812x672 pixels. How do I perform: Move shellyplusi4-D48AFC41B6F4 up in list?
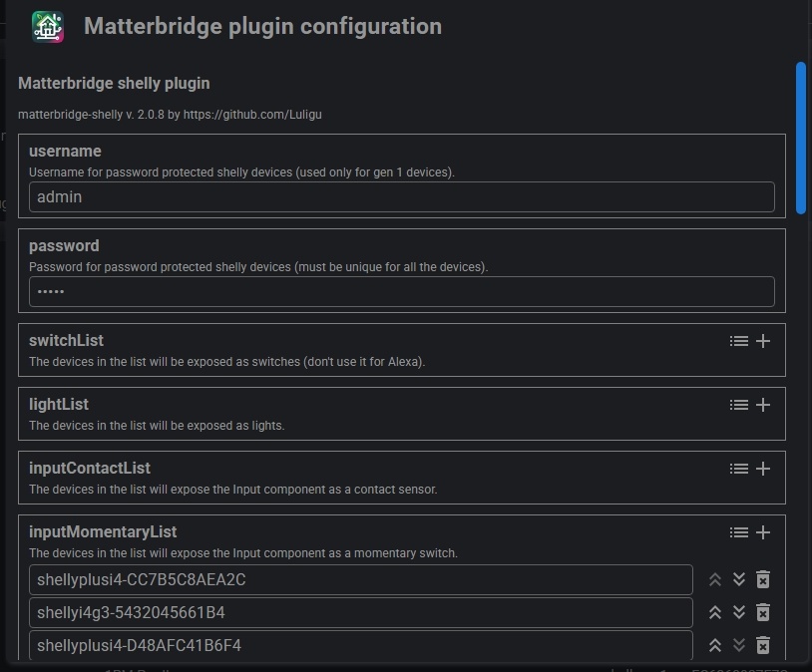pos(715,645)
